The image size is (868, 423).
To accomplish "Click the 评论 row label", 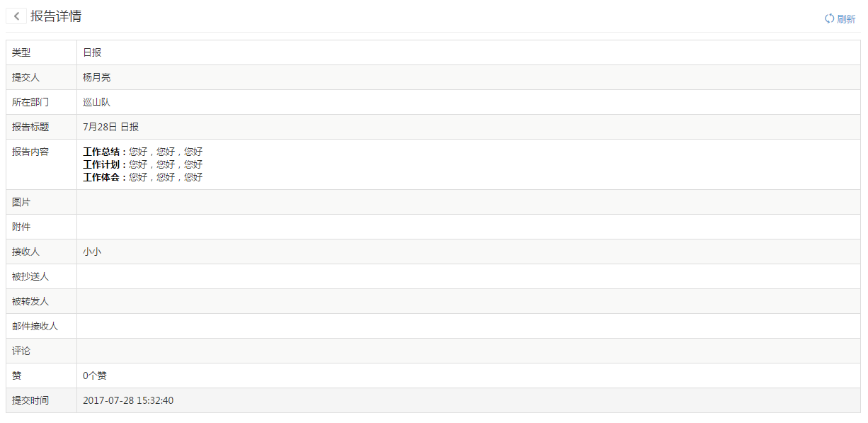I will pyautogui.click(x=21, y=351).
